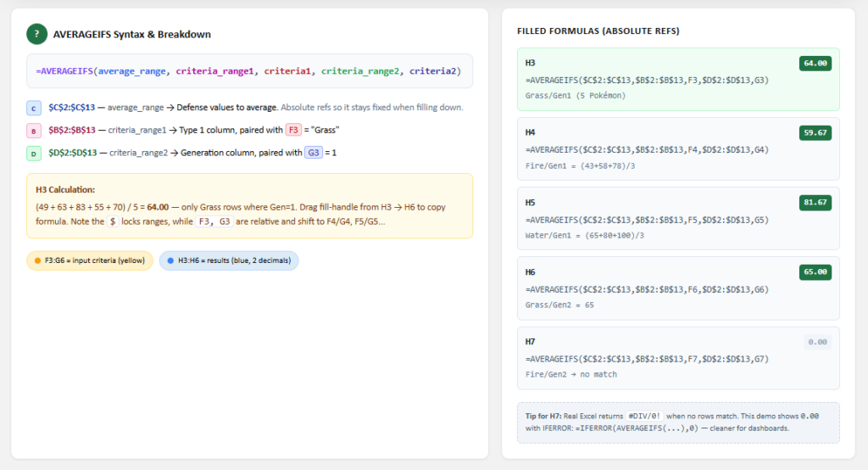Viewport: 868px width, 470px height.
Task: Click the 65.00 result badge
Action: [x=815, y=272]
